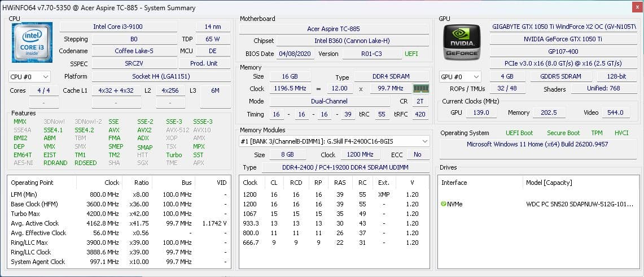Click the 14 nm process field

(x=212, y=27)
